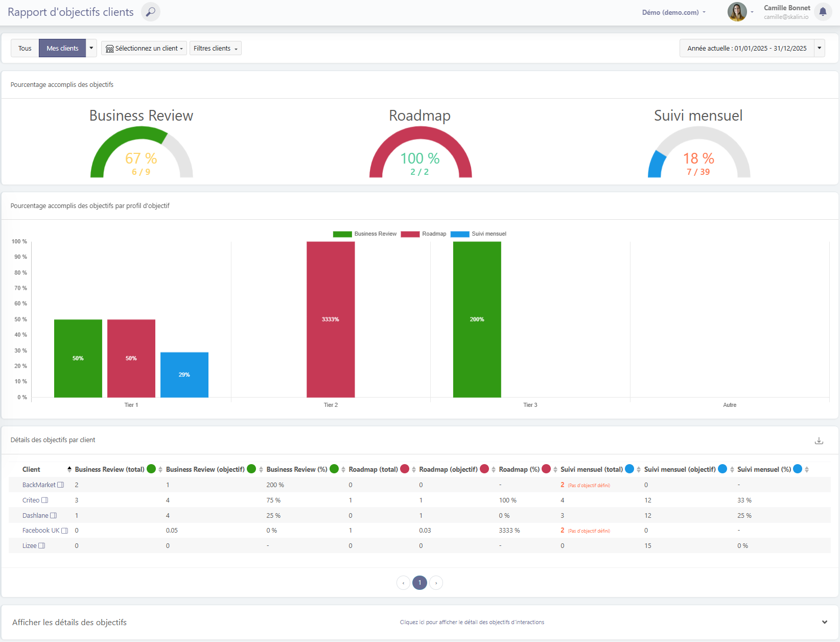
Task: Open notifications bell icon
Action: pos(823,12)
